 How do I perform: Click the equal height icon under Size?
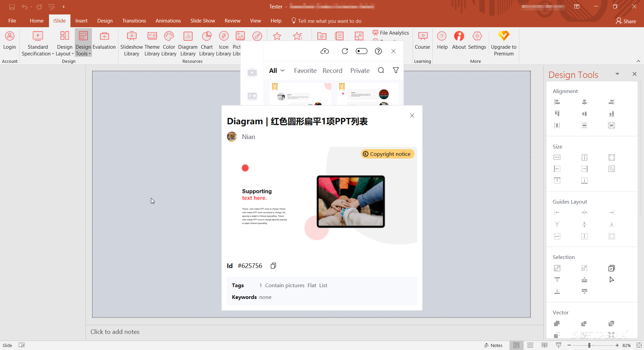coord(584,157)
